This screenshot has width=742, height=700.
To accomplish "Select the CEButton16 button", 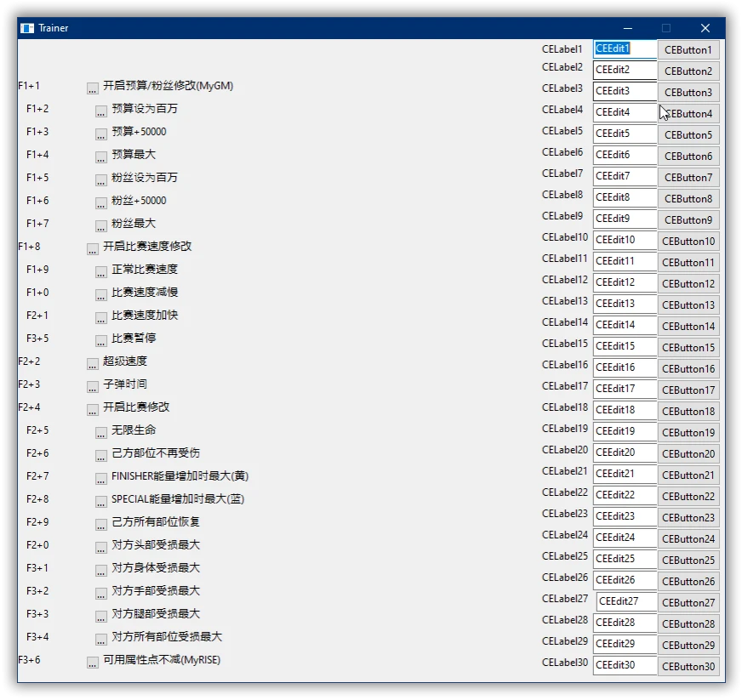I will pyautogui.click(x=688, y=369).
